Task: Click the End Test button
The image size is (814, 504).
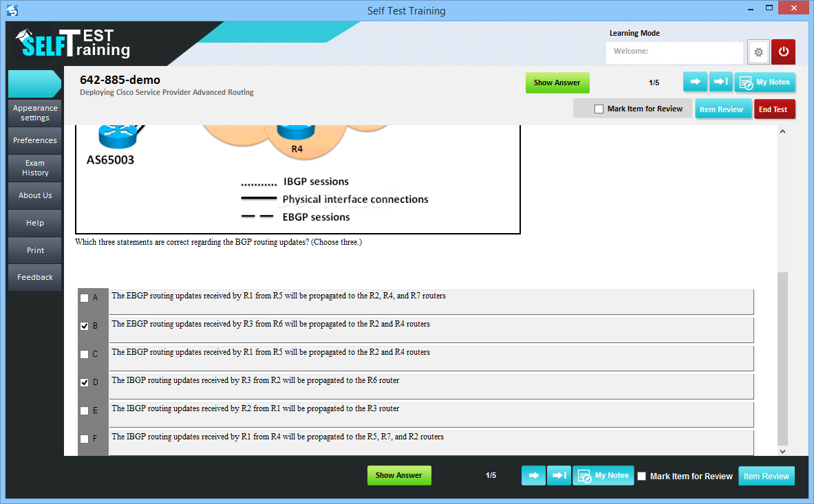Action: 773,109
